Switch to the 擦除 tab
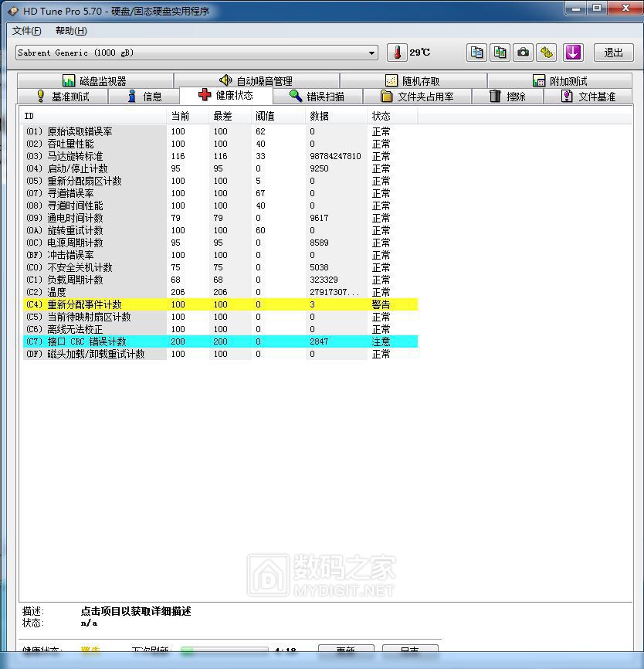Viewport: 644px width, 669px height. pyautogui.click(x=507, y=97)
